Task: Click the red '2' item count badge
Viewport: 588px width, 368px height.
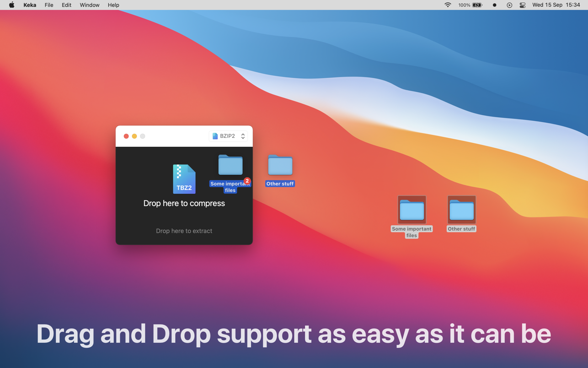Action: (247, 181)
